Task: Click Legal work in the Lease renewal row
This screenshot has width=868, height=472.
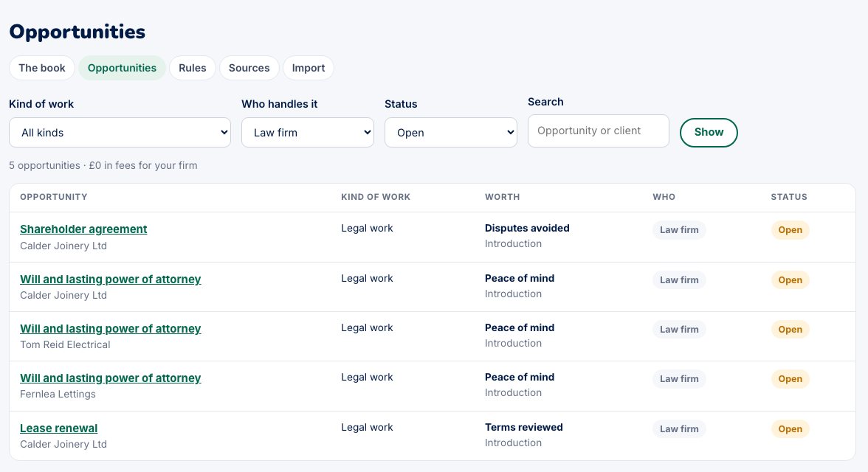Action: pos(367,427)
